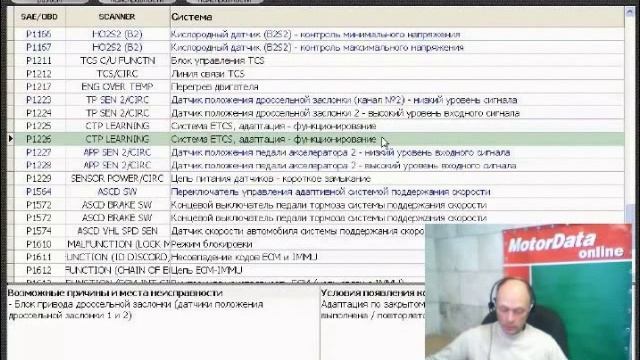Select code cell P1225

pyautogui.click(x=39, y=126)
